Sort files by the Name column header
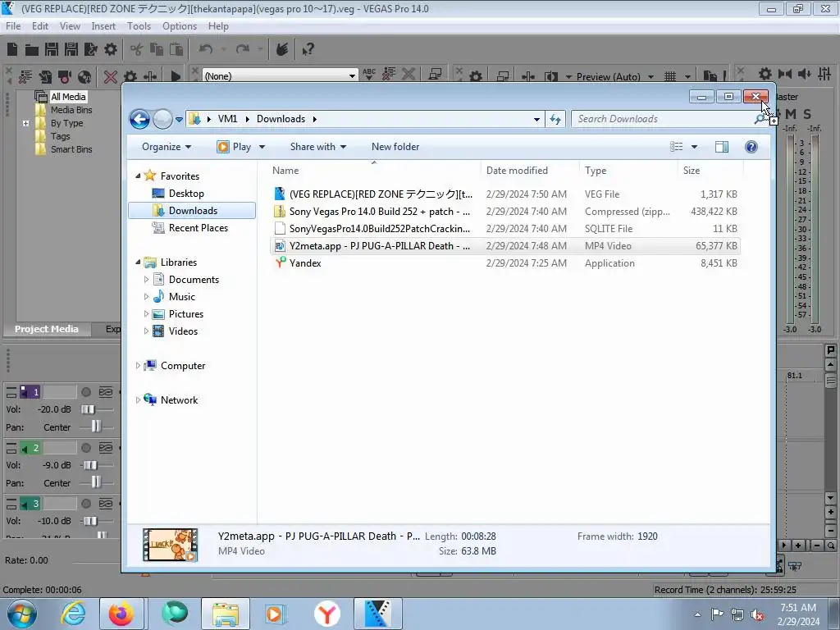 coord(285,171)
